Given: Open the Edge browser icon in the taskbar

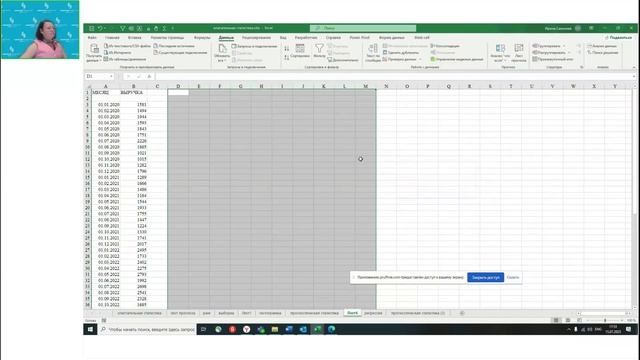Looking at the screenshot, I should coord(331,329).
